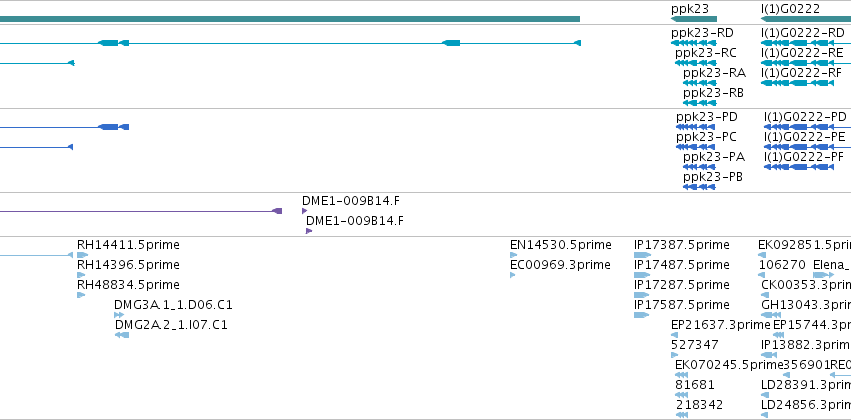Open transcript ppk23-RD

pos(702,33)
